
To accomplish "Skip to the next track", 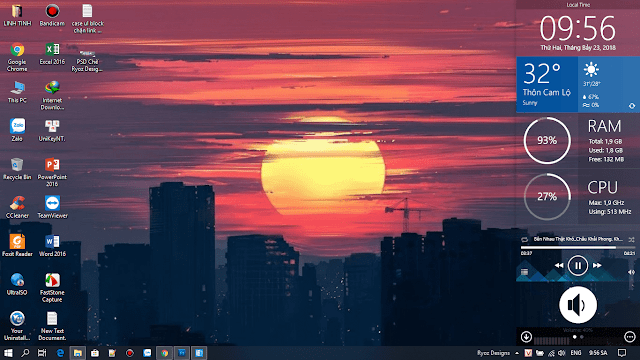I will [597, 266].
